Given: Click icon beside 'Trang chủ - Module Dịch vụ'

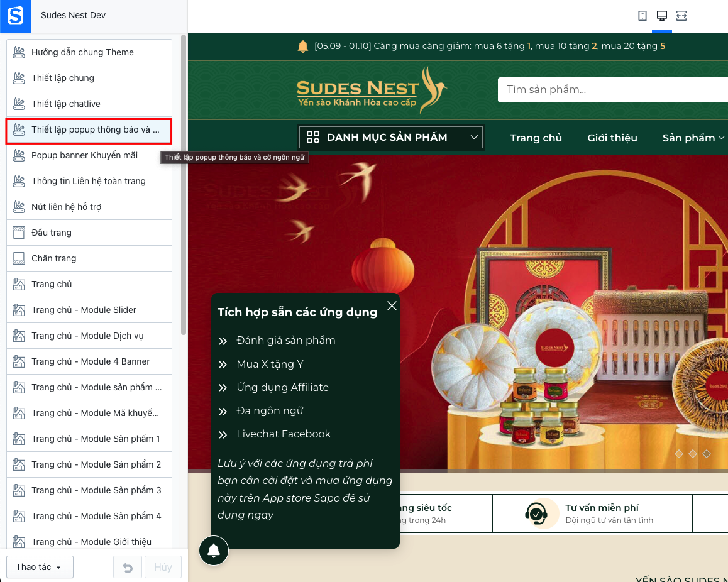Looking at the screenshot, I should pos(19,336).
